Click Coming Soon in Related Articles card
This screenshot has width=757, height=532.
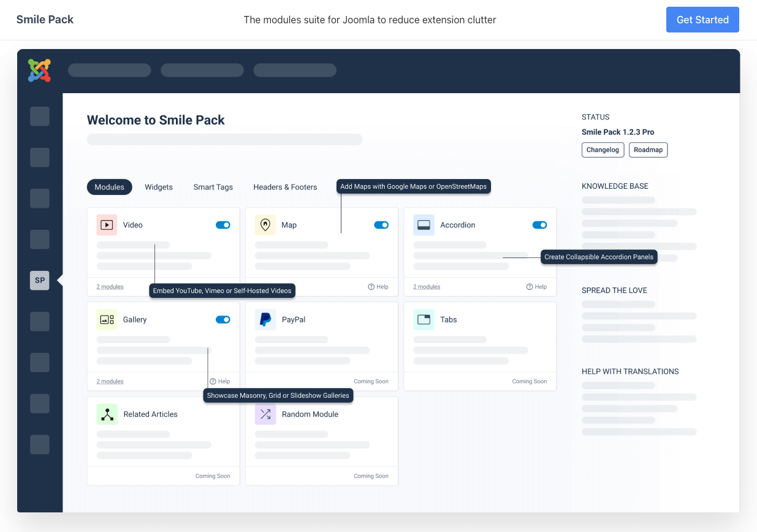click(213, 476)
